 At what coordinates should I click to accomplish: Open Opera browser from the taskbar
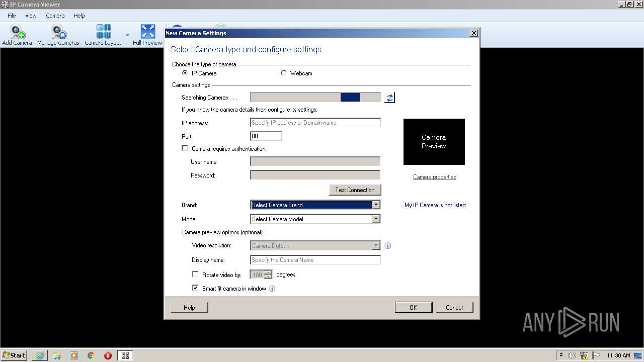[108, 355]
